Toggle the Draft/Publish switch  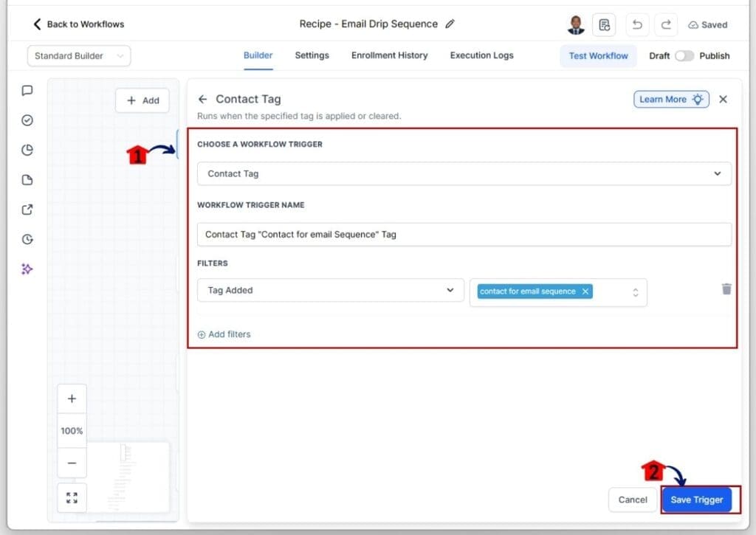click(x=684, y=55)
